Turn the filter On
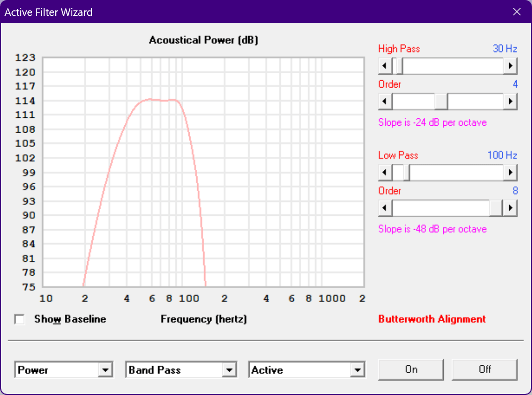This screenshot has height=395, width=532. click(x=411, y=370)
